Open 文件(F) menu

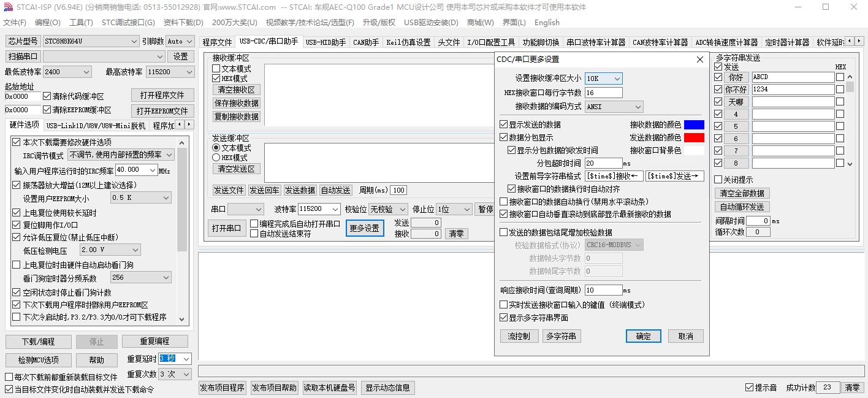pos(15,23)
